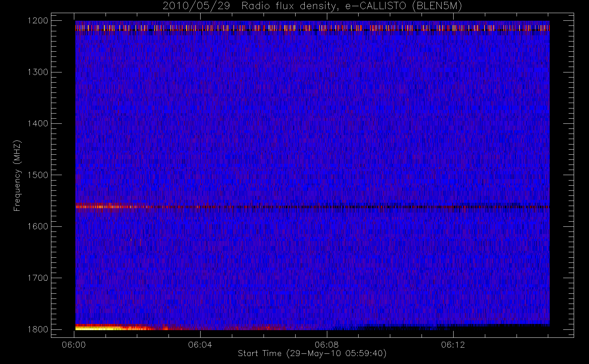Click the 06:12 time tick label
589x364 pixels.
pos(453,345)
